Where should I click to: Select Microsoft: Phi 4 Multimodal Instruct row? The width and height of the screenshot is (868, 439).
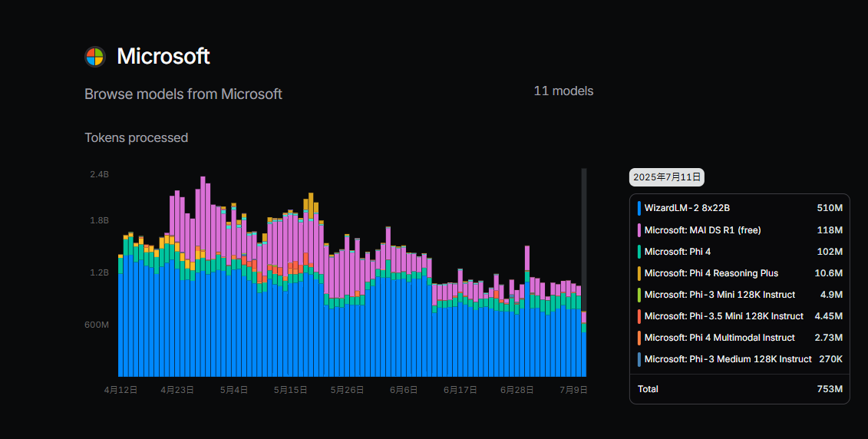click(x=740, y=338)
